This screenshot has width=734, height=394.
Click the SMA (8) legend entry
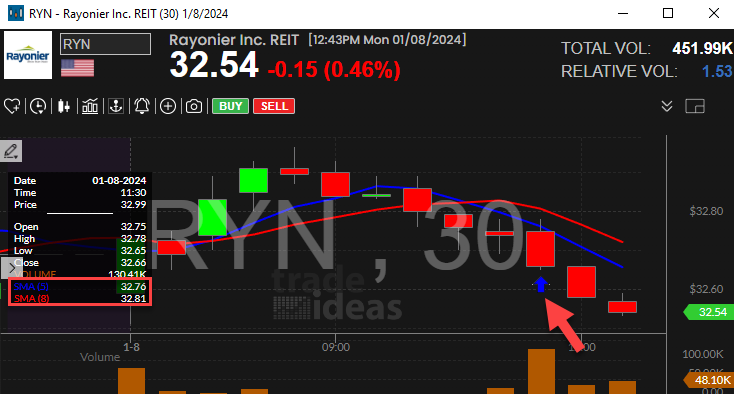click(x=31, y=299)
